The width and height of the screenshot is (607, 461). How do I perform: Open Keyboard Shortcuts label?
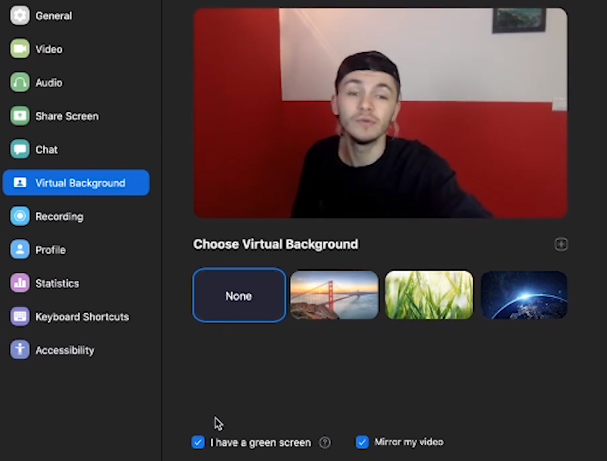coord(82,317)
